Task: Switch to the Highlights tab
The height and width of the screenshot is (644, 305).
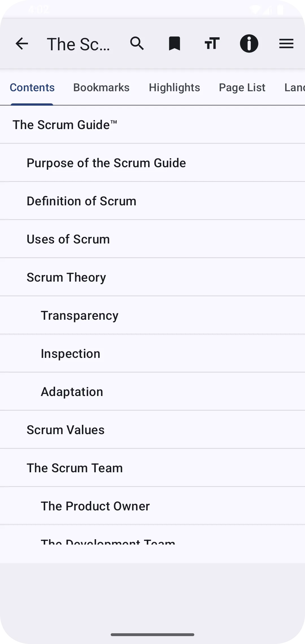Action: pos(175,88)
